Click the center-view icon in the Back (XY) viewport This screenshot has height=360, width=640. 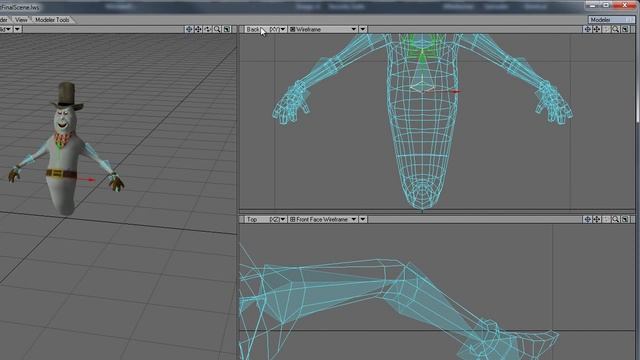(587, 29)
